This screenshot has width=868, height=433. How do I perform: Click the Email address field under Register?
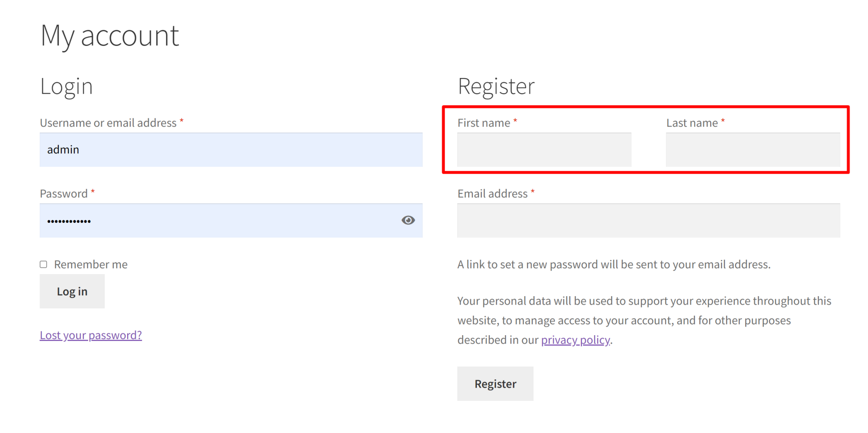click(x=648, y=220)
